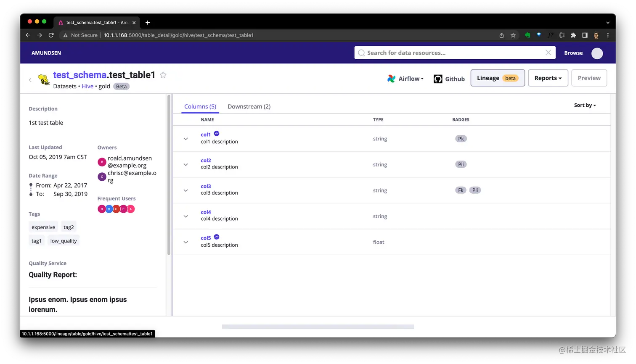Expand the col3 row details

(185, 190)
